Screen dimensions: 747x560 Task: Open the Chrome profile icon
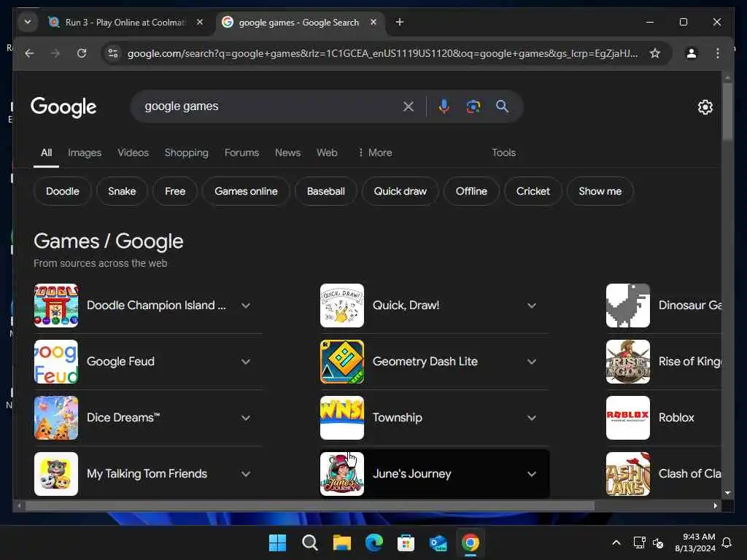(x=692, y=53)
